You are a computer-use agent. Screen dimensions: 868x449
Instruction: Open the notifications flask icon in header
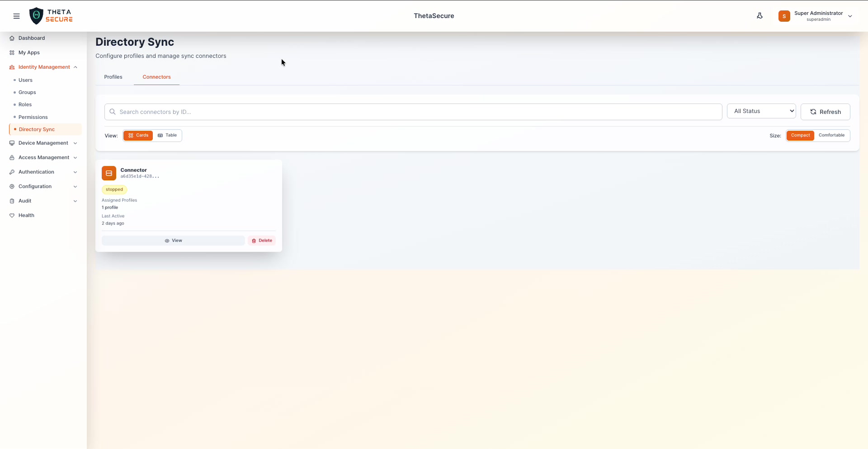[759, 15]
